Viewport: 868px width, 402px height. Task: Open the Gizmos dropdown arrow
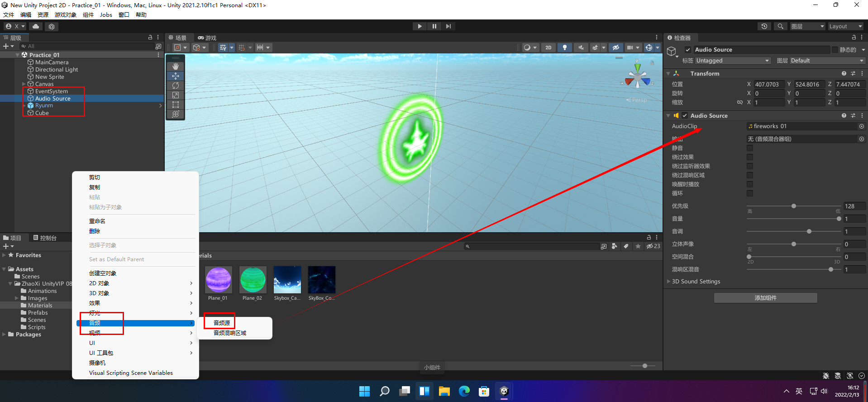click(658, 48)
